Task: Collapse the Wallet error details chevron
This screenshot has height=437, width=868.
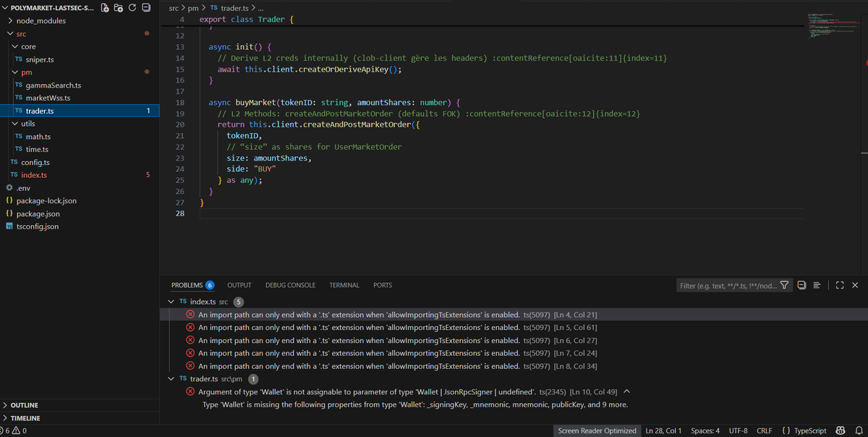Action: (626, 391)
